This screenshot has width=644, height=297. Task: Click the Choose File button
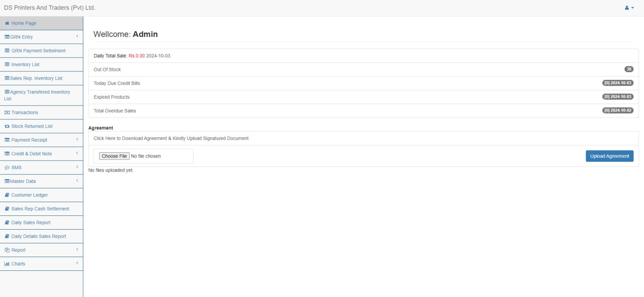(114, 156)
